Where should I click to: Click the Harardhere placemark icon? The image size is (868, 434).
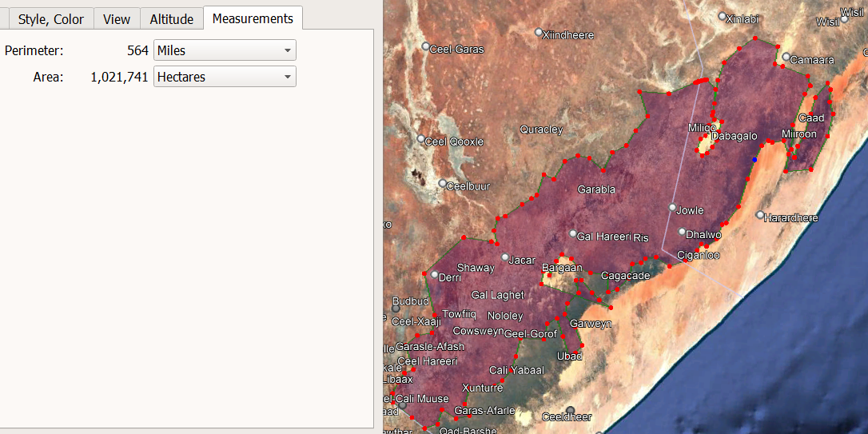(x=760, y=216)
